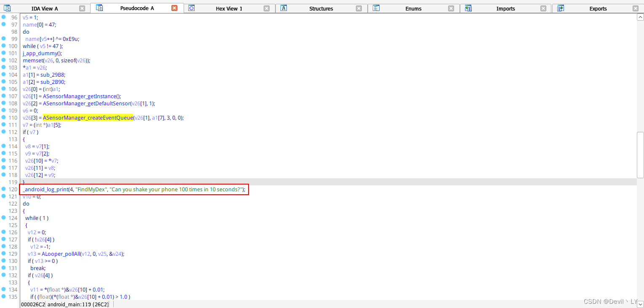
Task: Click highlighted ASensorManager_createEventQueue call
Action: pyautogui.click(x=88, y=118)
